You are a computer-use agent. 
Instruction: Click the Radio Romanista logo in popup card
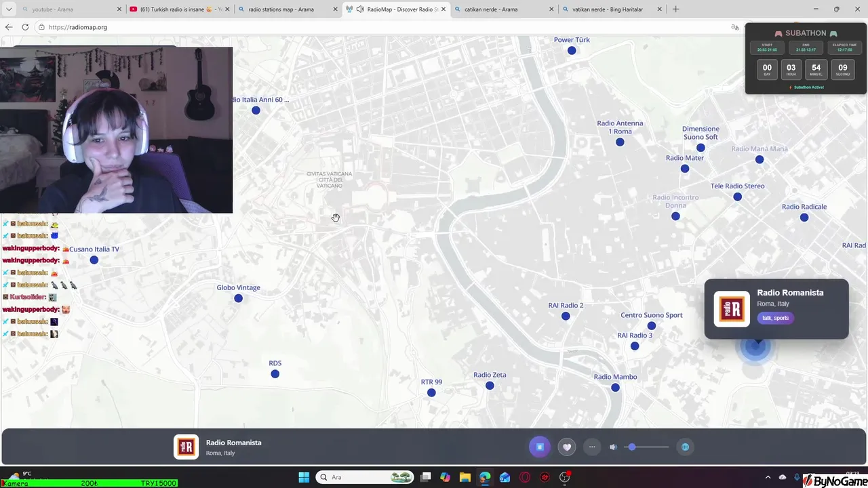tap(732, 309)
